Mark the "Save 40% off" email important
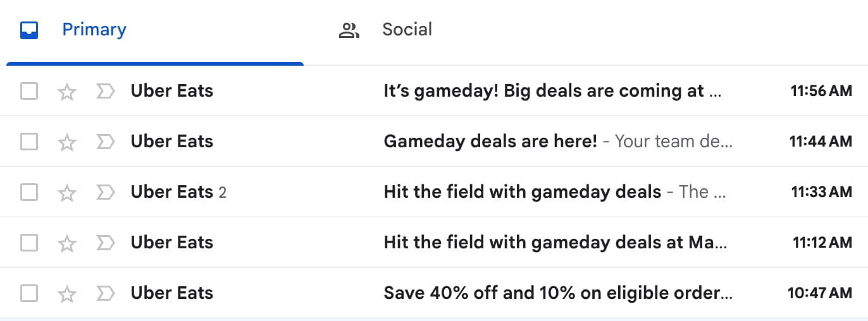Screen dimensions: 868x321 click(104, 294)
